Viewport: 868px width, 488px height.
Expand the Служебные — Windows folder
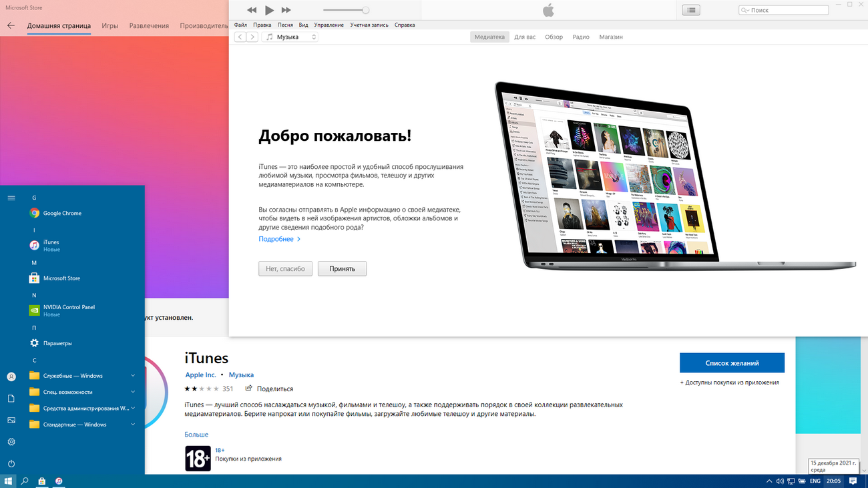tap(83, 376)
